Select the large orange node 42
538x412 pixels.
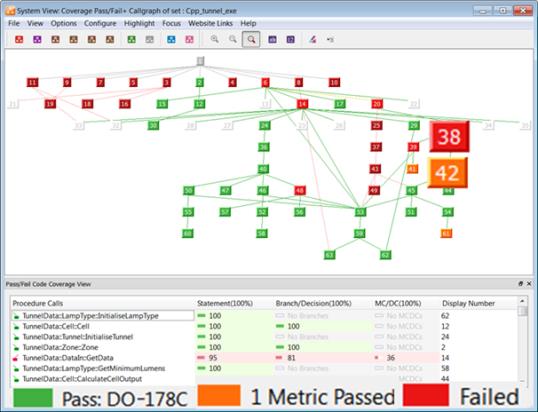[x=447, y=173]
